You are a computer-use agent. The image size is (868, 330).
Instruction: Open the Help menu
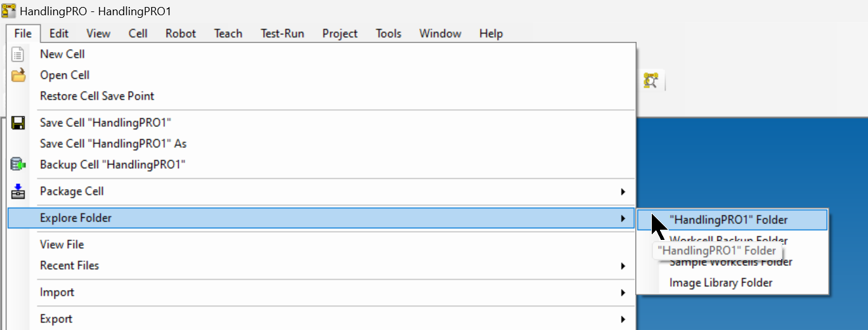pyautogui.click(x=491, y=34)
